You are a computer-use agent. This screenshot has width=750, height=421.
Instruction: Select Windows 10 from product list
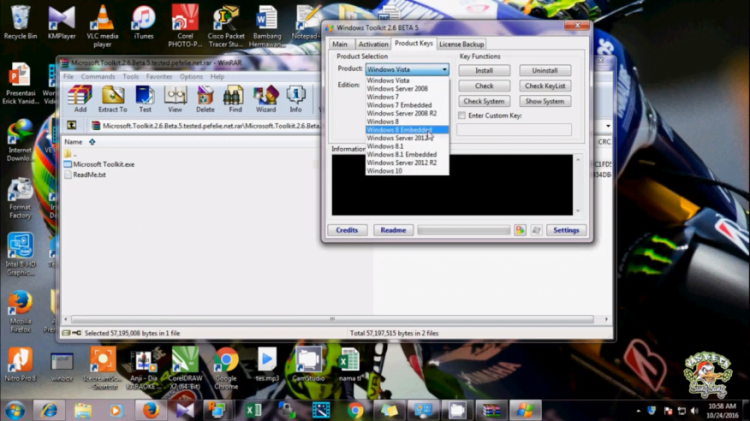click(x=407, y=171)
